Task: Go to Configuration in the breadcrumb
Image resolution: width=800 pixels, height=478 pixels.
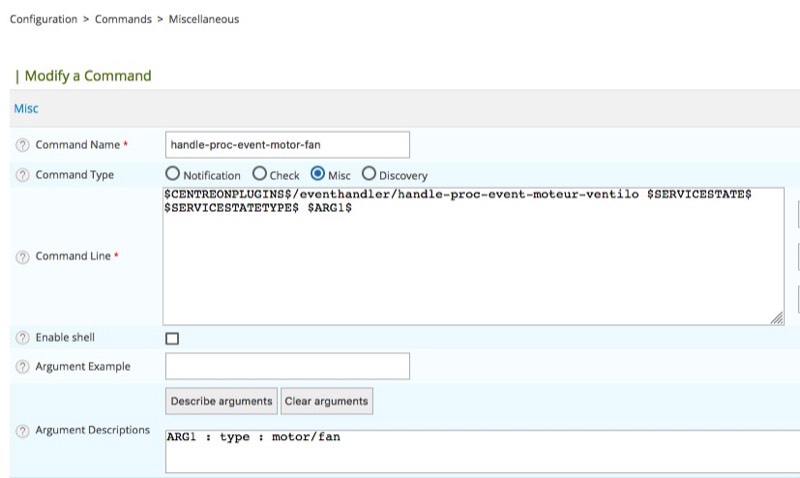Action: [43, 19]
